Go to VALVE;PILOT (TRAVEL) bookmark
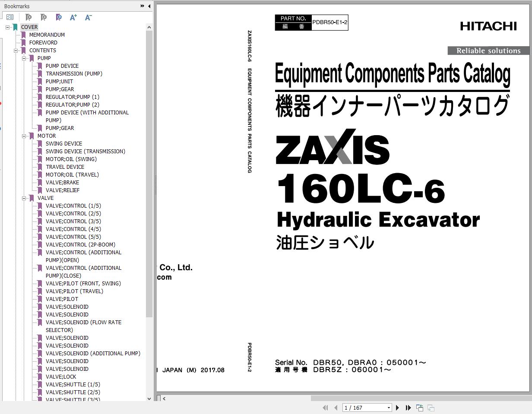The height and width of the screenshot is (414, 532). (x=75, y=291)
